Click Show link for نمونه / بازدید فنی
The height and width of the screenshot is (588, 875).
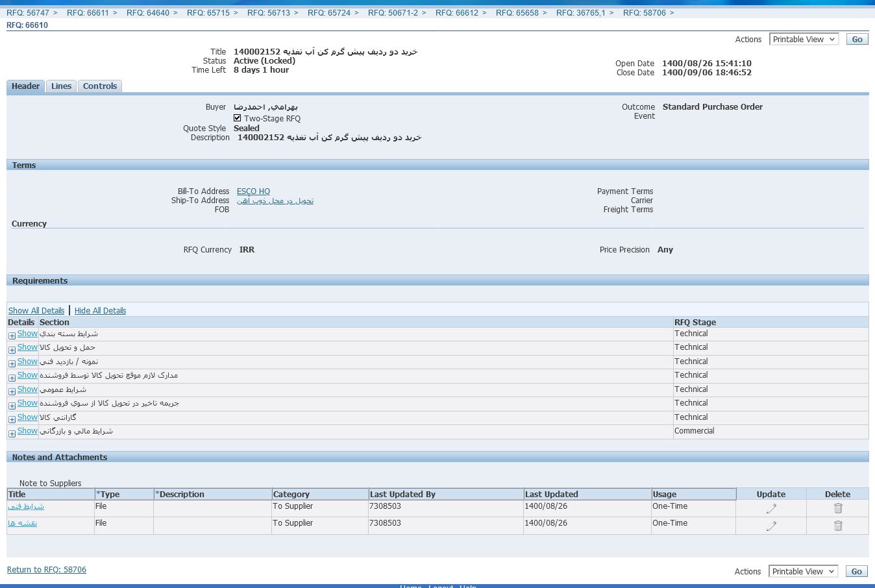pyautogui.click(x=27, y=361)
